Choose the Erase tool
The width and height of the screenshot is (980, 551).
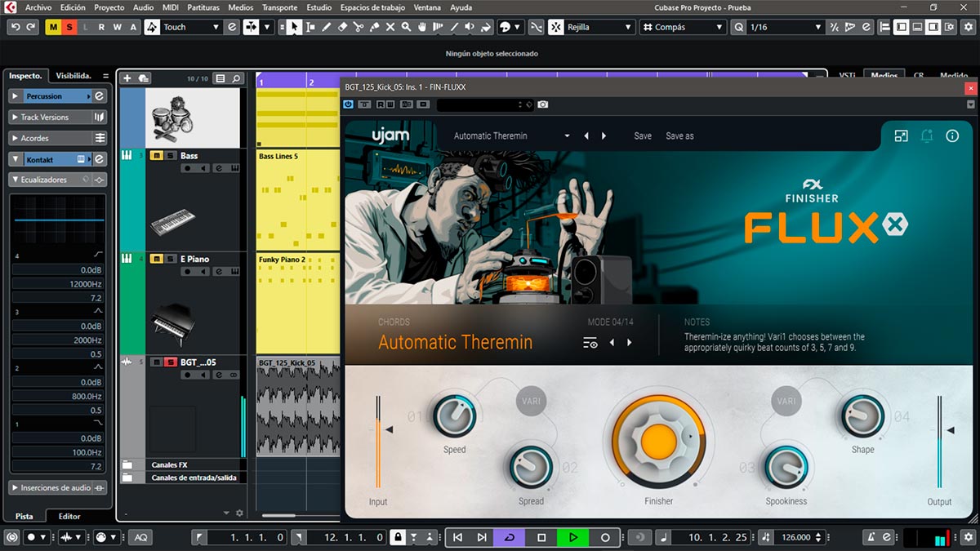[343, 27]
